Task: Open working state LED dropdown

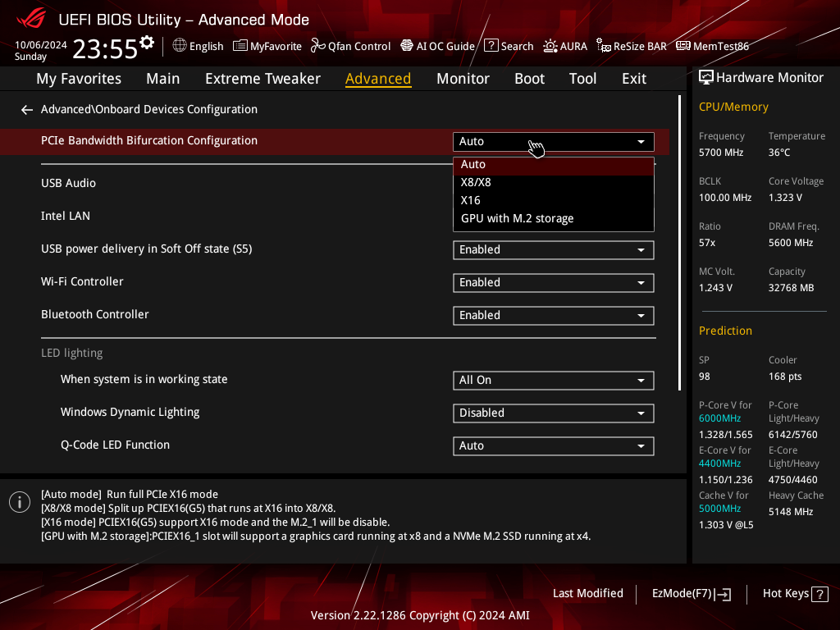Action: (x=554, y=381)
